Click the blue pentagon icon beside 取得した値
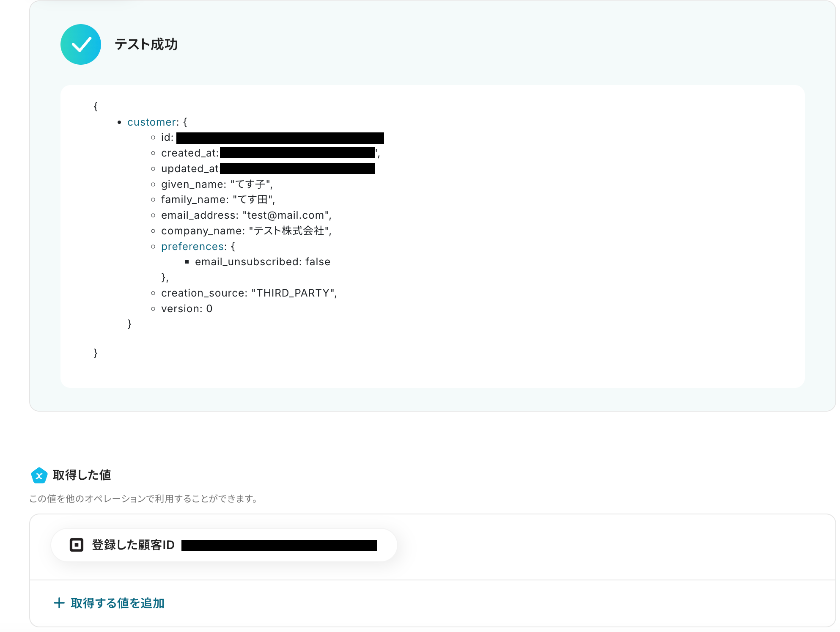840x632 pixels. [39, 475]
